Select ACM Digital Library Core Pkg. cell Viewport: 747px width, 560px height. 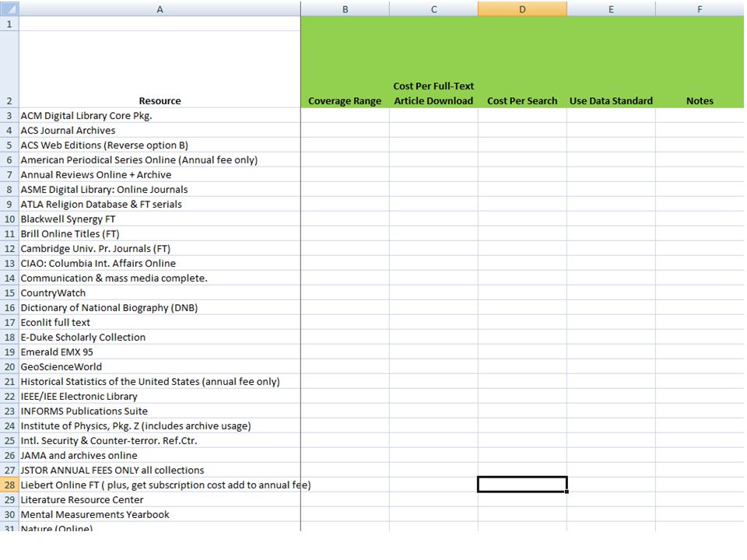[160, 116]
